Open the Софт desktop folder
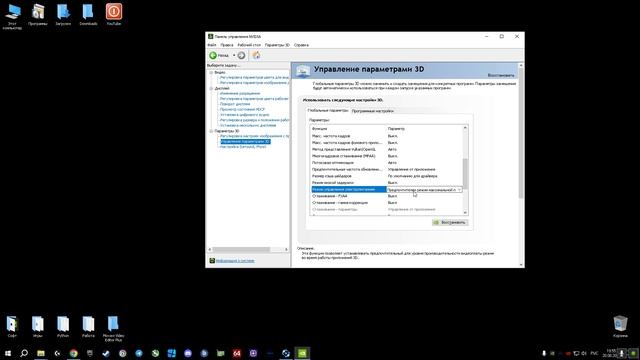The image size is (640, 360). pos(12,327)
